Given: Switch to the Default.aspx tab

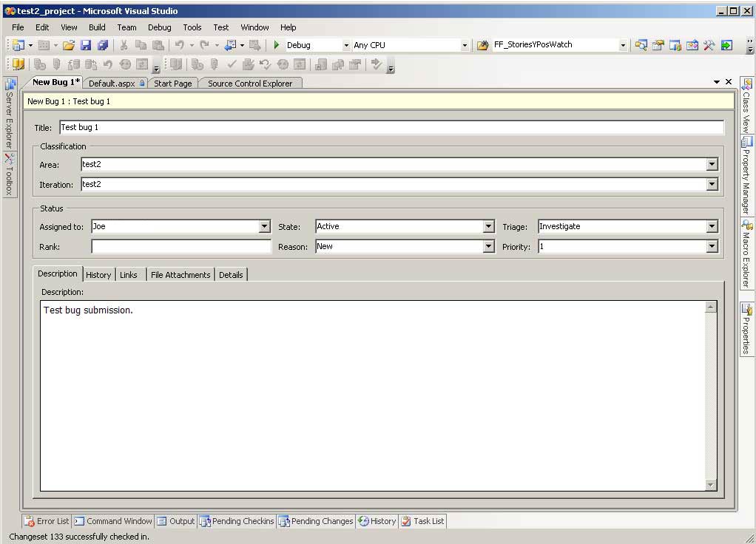Looking at the screenshot, I should [x=115, y=84].
